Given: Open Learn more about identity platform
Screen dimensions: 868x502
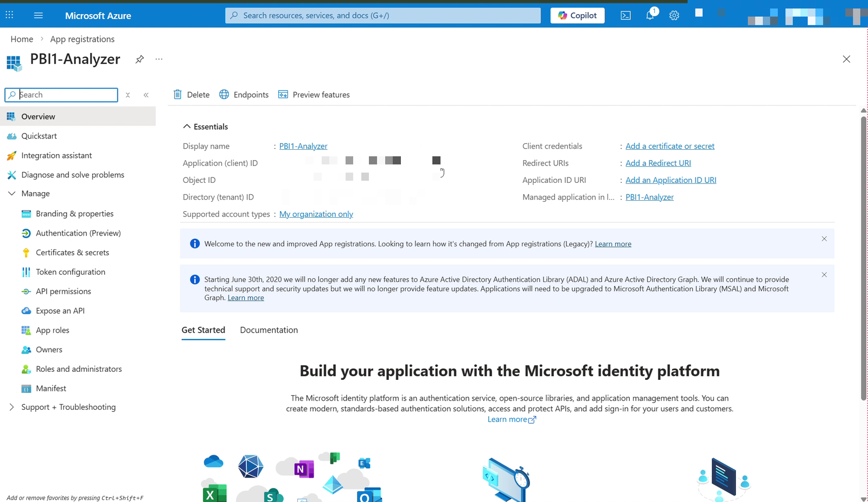Looking at the screenshot, I should (512, 420).
